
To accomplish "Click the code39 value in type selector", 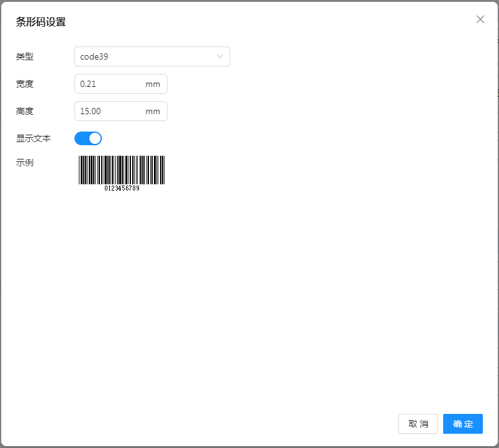I will coord(95,56).
